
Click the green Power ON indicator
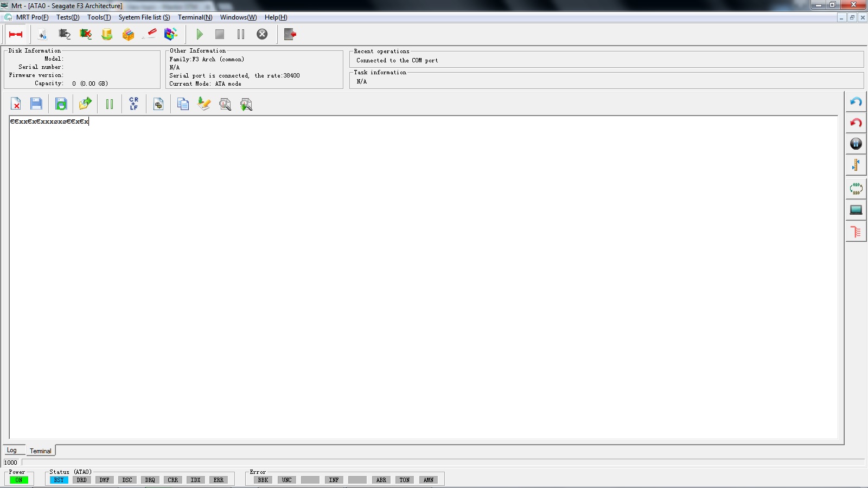click(x=19, y=480)
